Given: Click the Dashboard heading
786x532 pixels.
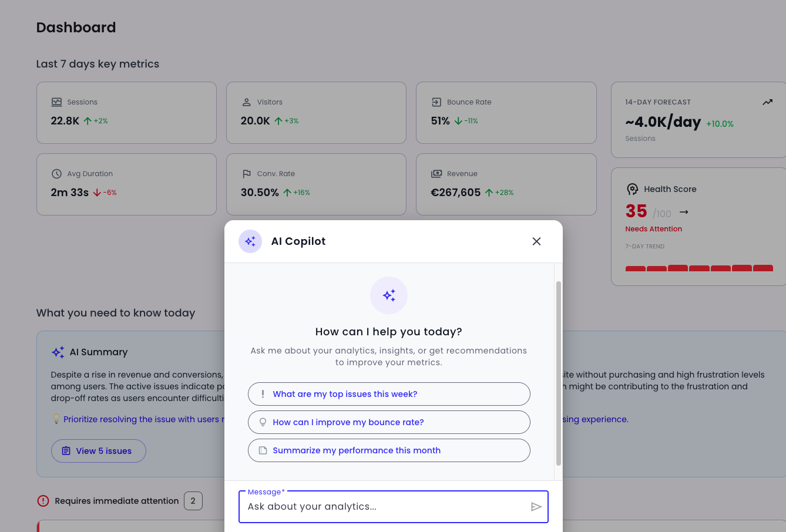Looking at the screenshot, I should (x=76, y=28).
